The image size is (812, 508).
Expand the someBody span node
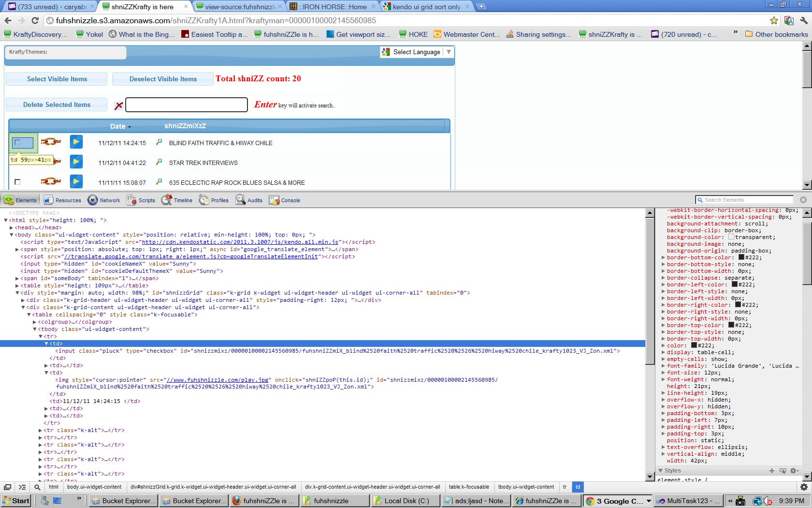(x=17, y=278)
